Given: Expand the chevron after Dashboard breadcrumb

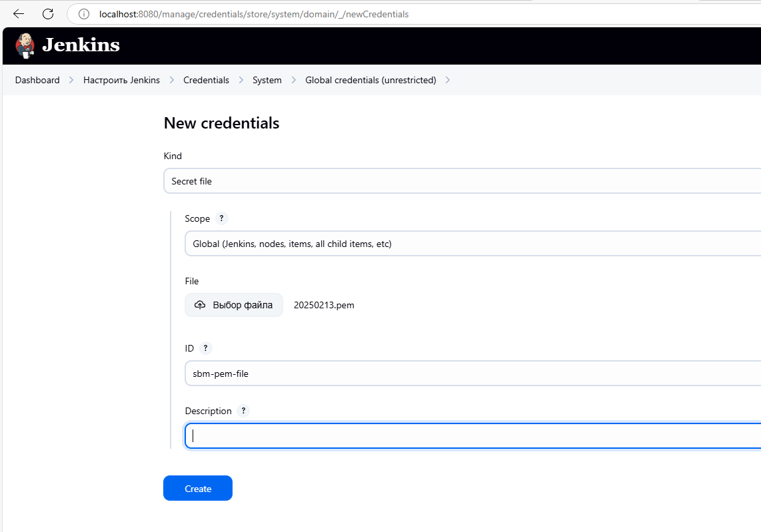Looking at the screenshot, I should click(71, 81).
